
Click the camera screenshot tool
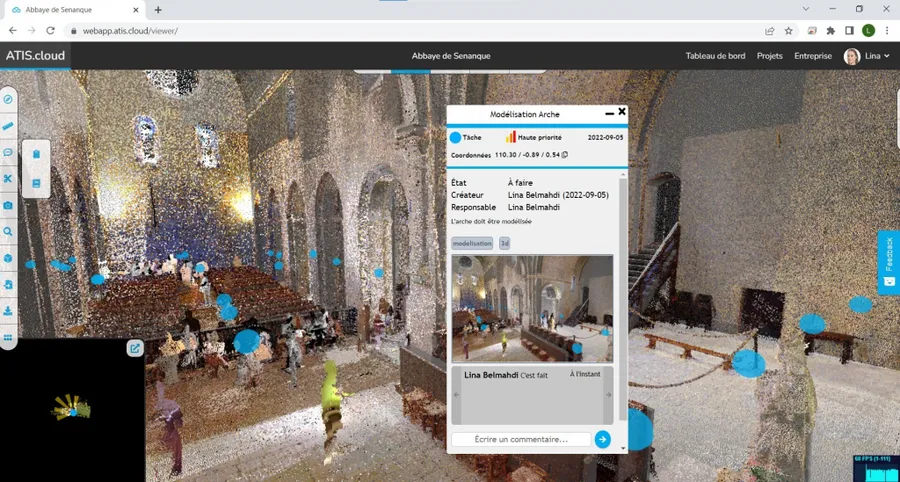8,205
